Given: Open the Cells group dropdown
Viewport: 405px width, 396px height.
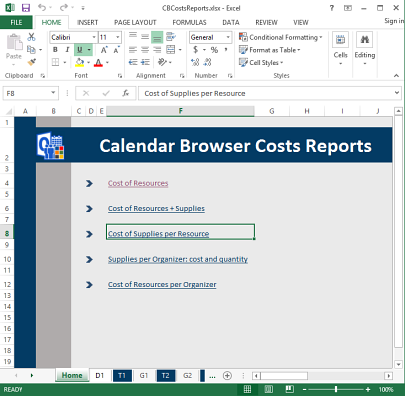Looking at the screenshot, I should coord(340,48).
